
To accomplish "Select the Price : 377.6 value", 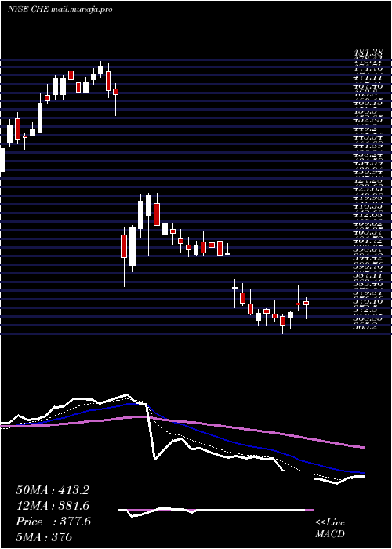I will [x=53, y=522].
